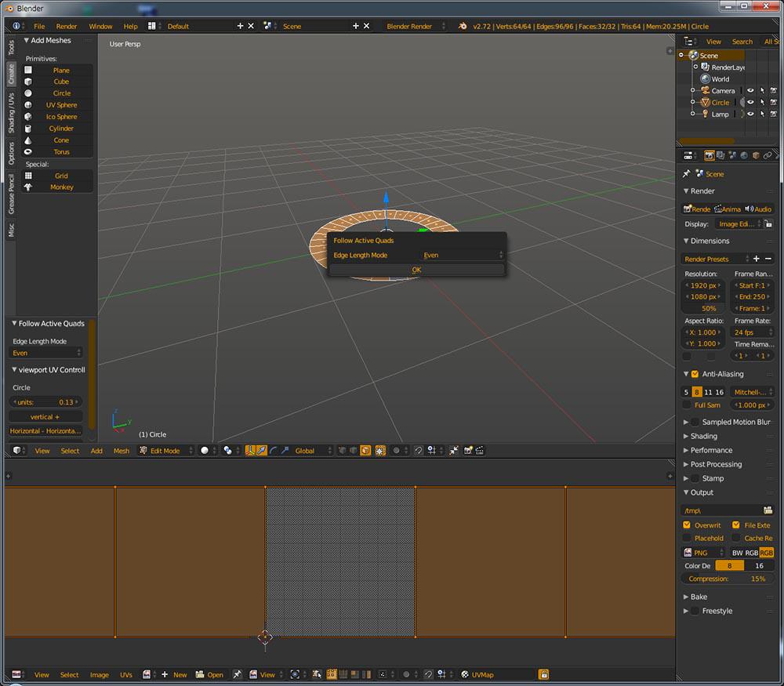This screenshot has width=784, height=686.
Task: Click OK in Follow Active Quads popup
Action: click(x=416, y=270)
